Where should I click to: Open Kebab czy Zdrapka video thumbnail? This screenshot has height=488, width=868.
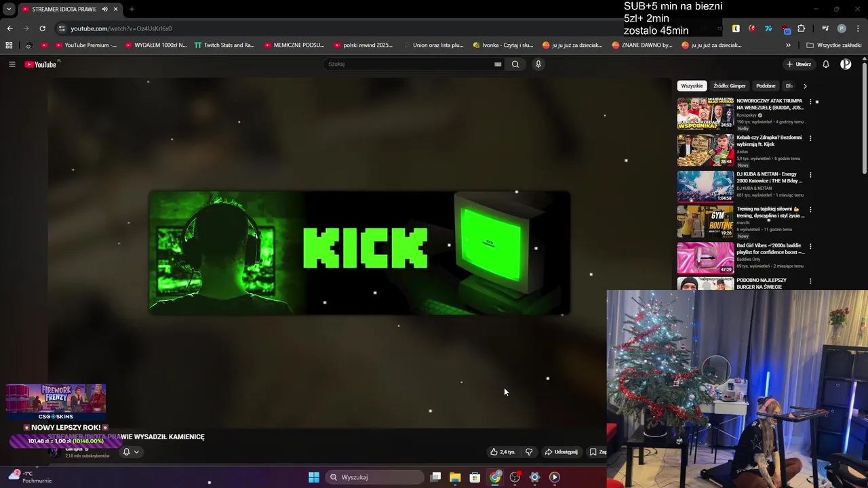[x=705, y=150]
